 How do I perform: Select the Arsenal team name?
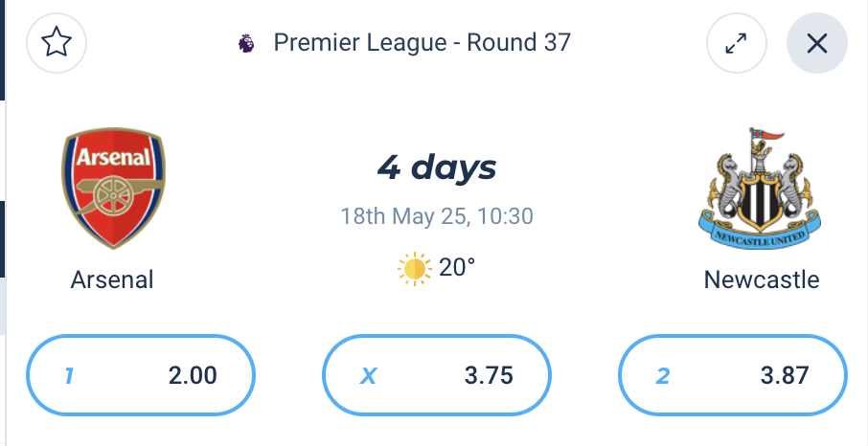[x=112, y=280]
